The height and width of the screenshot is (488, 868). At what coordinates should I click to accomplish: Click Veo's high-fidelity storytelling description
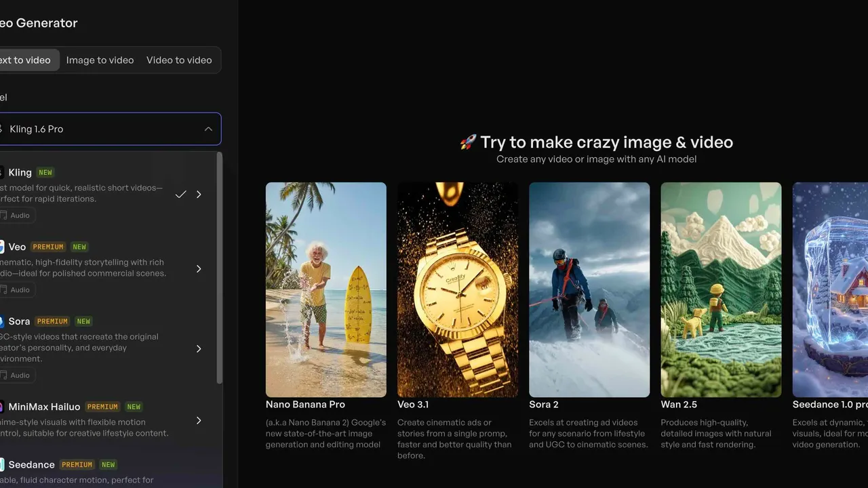(x=83, y=268)
